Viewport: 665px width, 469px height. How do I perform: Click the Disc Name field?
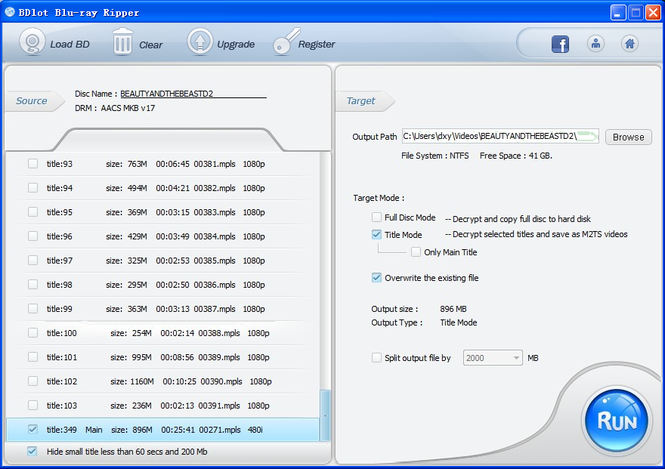[193, 94]
